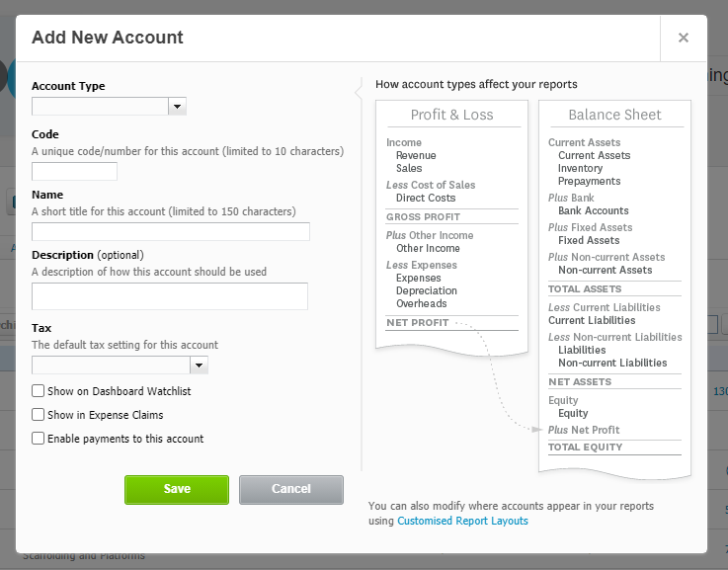Open the Account Type dropdown
Image resolution: width=728 pixels, height=570 pixels.
[109, 107]
